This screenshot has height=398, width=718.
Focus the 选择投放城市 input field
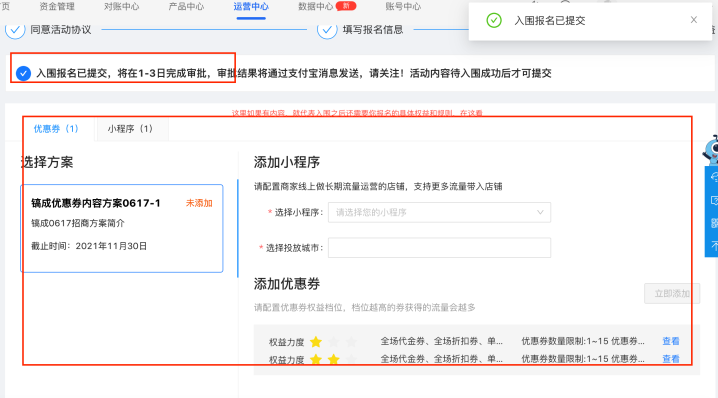439,248
